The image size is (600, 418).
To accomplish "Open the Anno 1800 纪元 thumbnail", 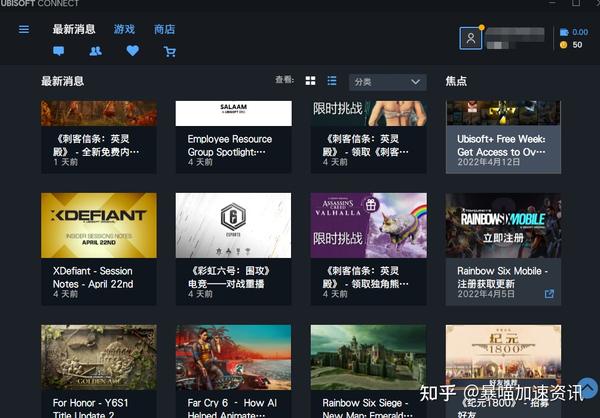I will 503,357.
